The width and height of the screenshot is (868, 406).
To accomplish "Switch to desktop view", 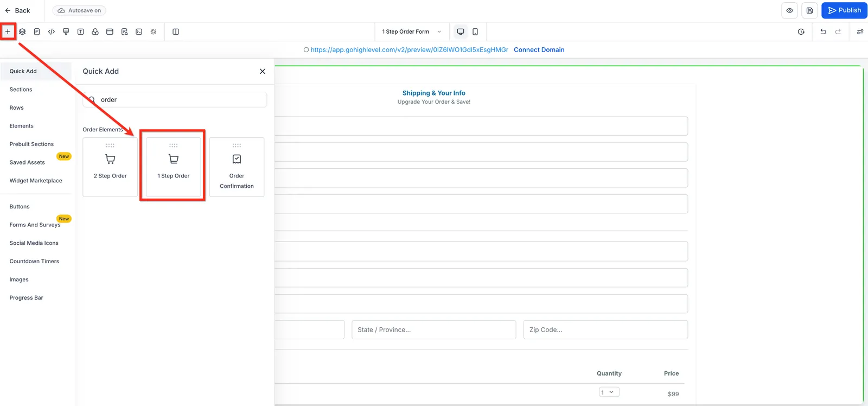I will pyautogui.click(x=461, y=31).
